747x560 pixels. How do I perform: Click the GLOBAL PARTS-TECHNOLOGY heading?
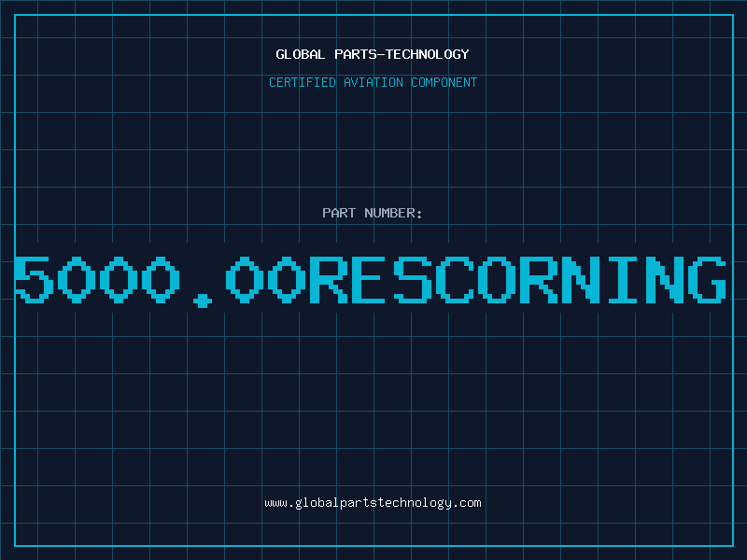click(x=373, y=54)
